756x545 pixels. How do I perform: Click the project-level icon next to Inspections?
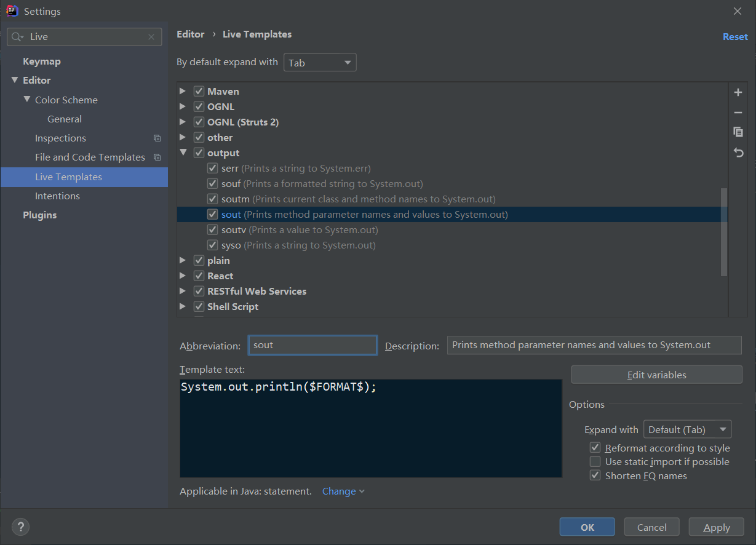tap(157, 138)
